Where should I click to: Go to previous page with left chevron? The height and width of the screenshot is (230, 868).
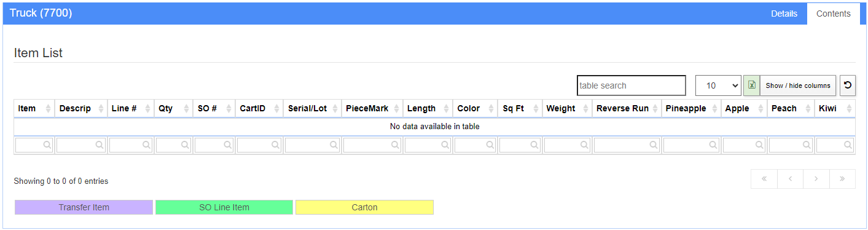pos(791,179)
